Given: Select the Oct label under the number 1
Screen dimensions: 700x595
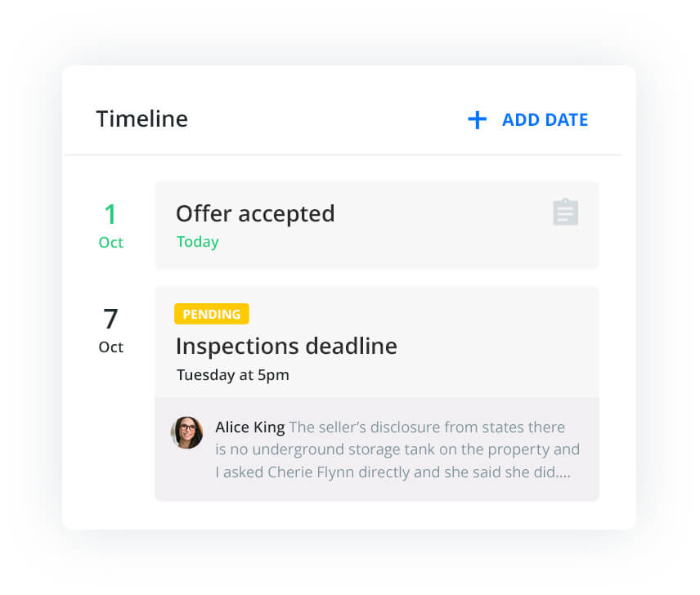Looking at the screenshot, I should tap(110, 242).
